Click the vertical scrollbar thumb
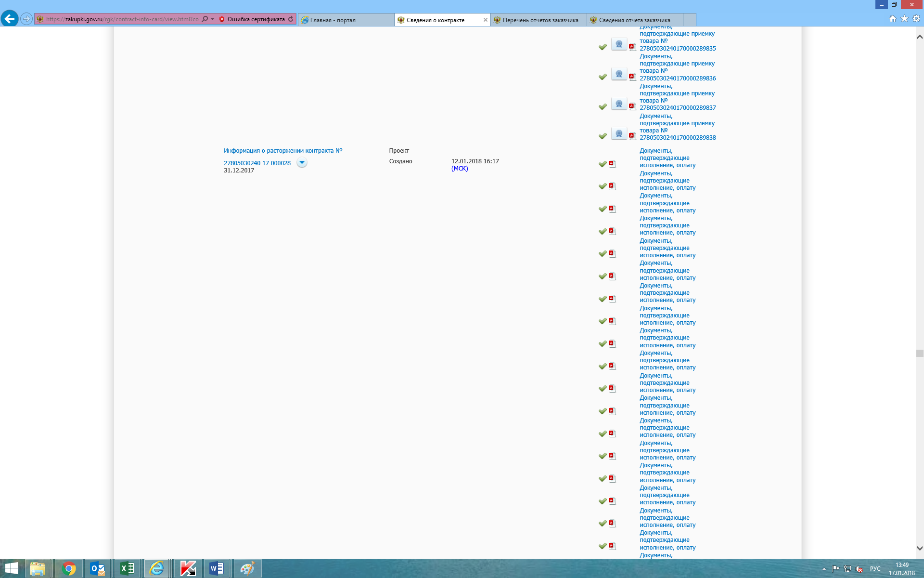Screen dimensions: 924x578 coord(920,353)
